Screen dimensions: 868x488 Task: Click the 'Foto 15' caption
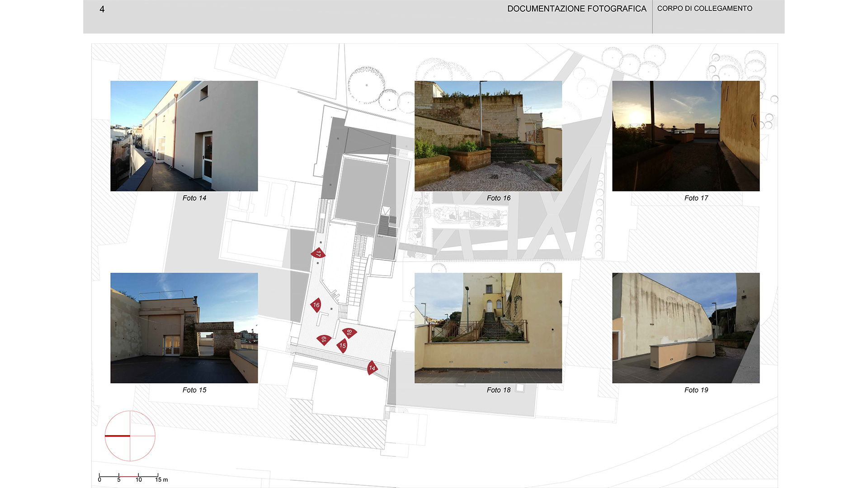194,390
